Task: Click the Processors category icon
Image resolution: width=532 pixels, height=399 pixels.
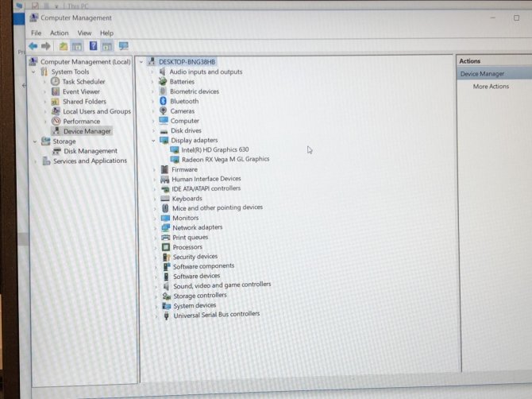Action: [x=166, y=247]
